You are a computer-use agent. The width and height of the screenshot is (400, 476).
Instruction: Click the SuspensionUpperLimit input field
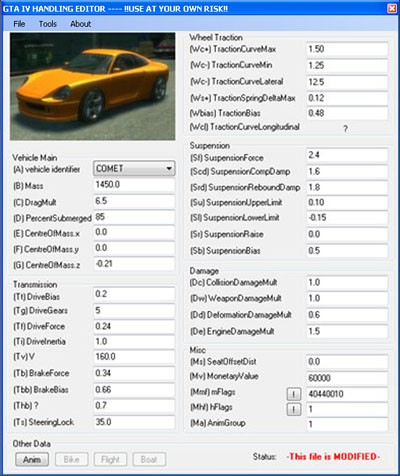[347, 203]
